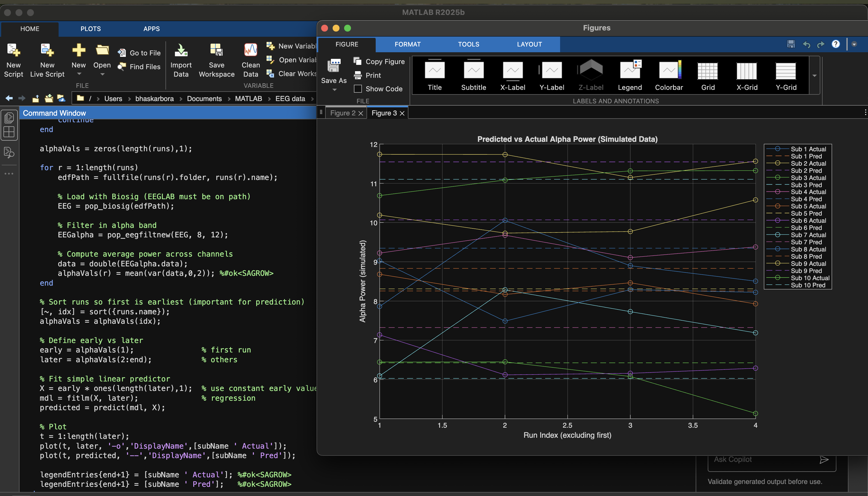This screenshot has width=868, height=496.
Task: Redo using the Figures toolbar arrow
Action: tap(821, 44)
